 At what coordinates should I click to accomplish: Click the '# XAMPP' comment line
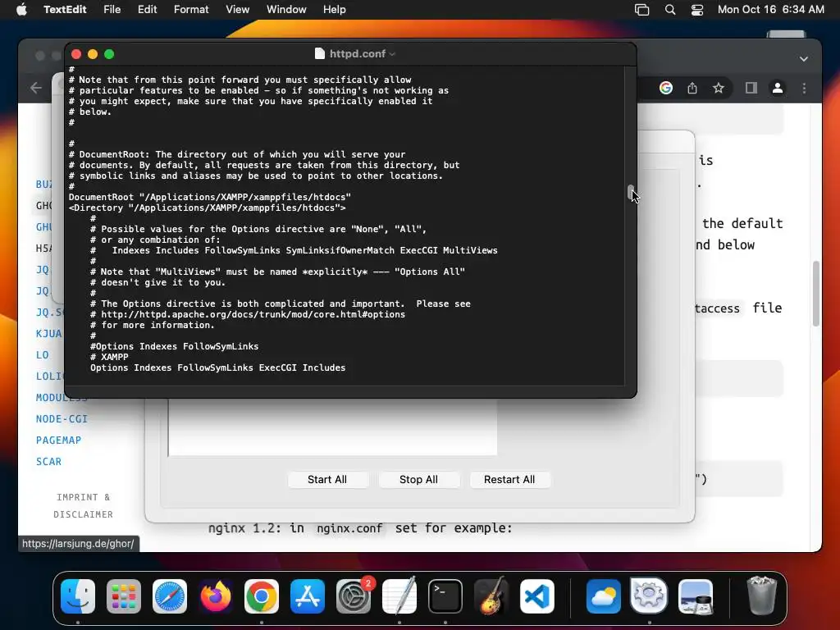pyautogui.click(x=109, y=358)
